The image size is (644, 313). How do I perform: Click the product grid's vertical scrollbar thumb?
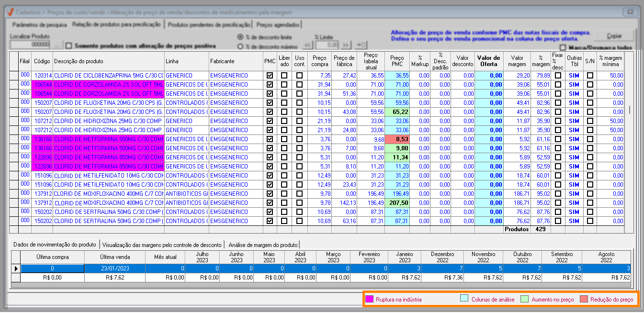point(629,110)
